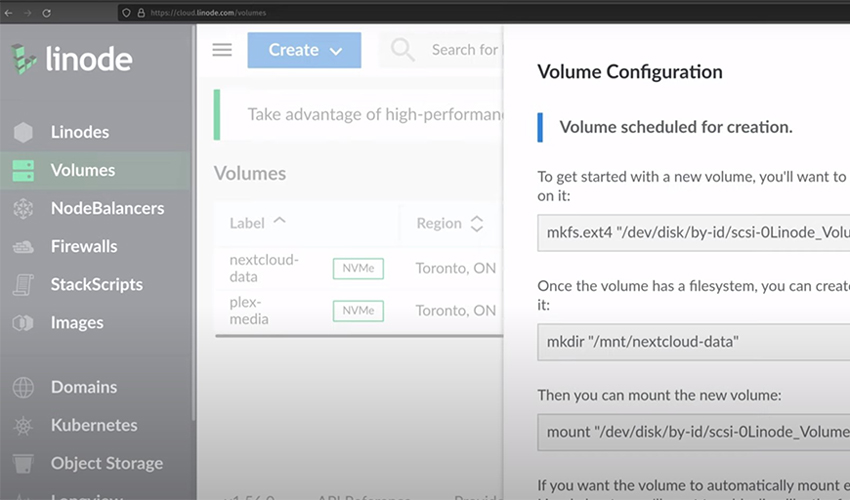Image resolution: width=850 pixels, height=500 pixels.
Task: Click the Volumes drive sidebar icon
Action: coord(23,171)
